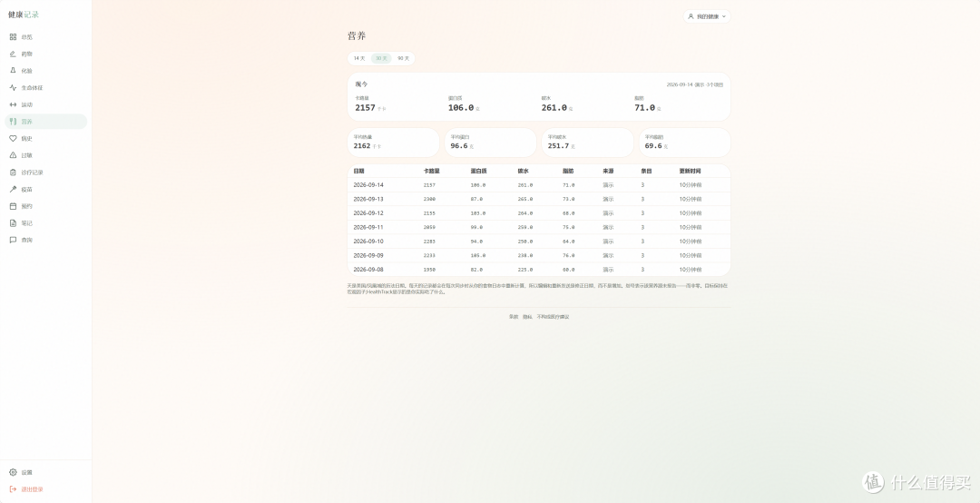Image resolution: width=980 pixels, height=503 pixels.
Task: Open the medications pencil icon in the sidebar
Action: click(13, 54)
